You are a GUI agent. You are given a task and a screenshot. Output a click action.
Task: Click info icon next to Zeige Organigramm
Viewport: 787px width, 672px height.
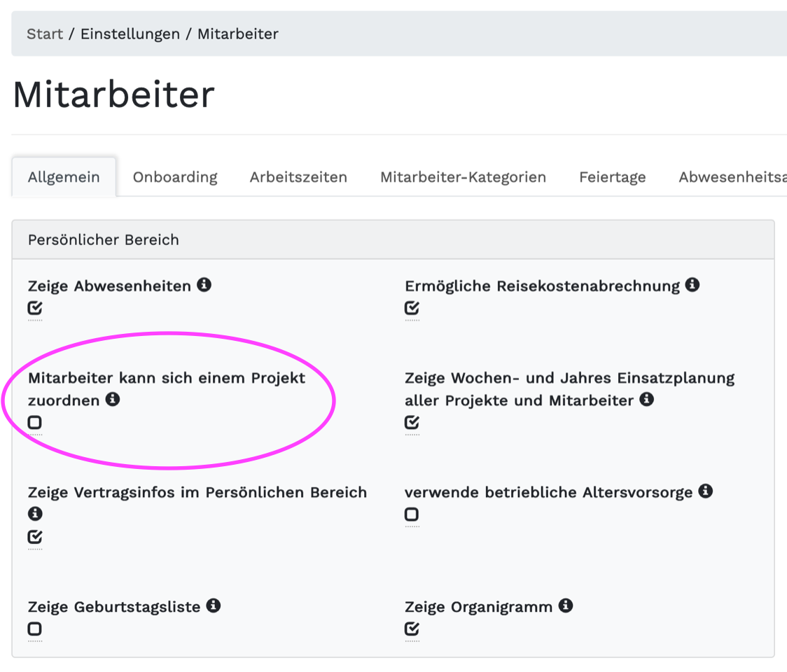click(566, 605)
